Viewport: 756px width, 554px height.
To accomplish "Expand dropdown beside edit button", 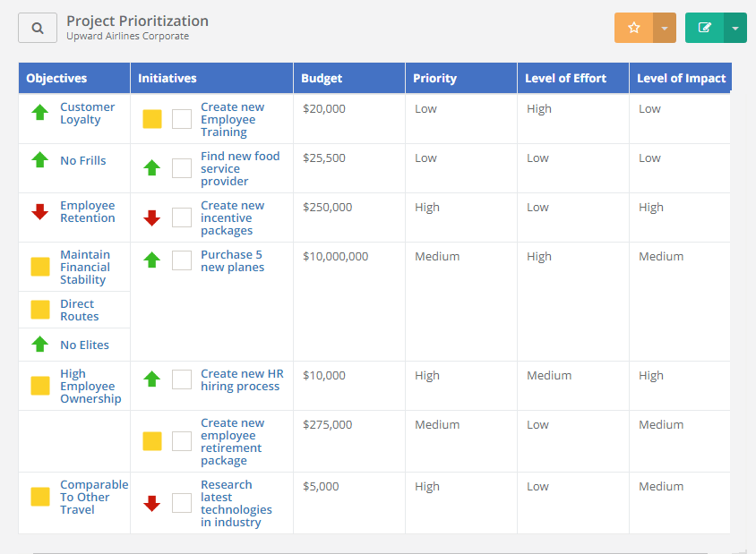I will point(735,28).
